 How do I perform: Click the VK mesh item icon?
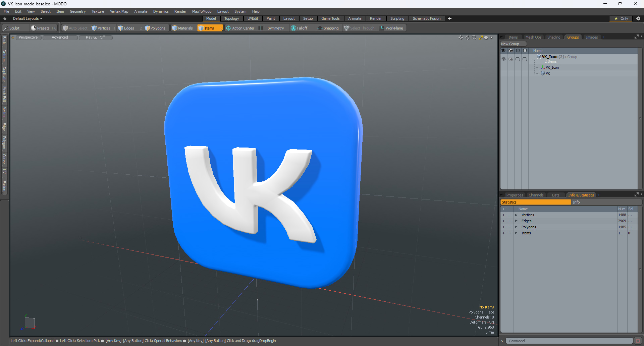(543, 73)
